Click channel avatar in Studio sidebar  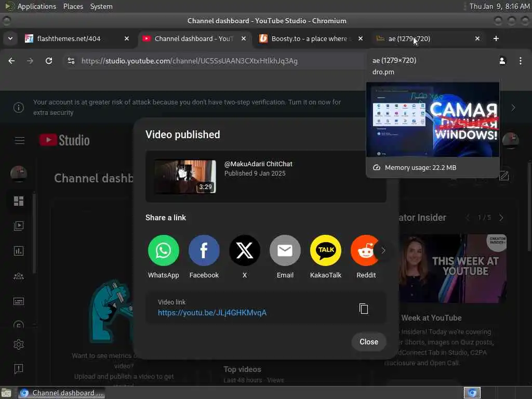pyautogui.click(x=19, y=174)
